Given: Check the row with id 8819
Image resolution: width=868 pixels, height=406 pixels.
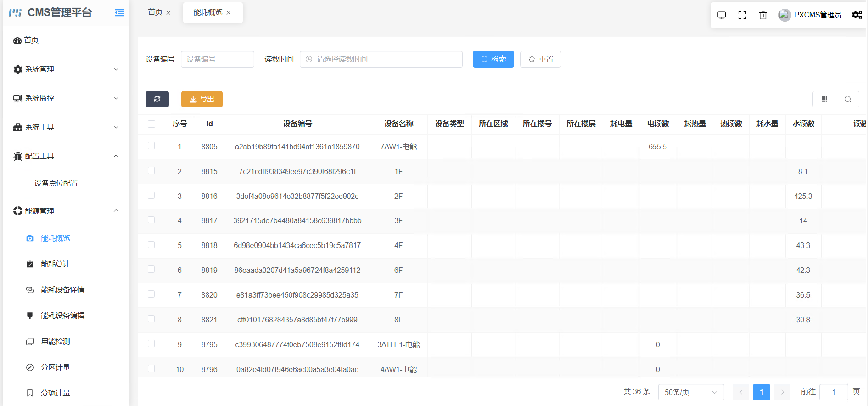Looking at the screenshot, I should point(151,269).
